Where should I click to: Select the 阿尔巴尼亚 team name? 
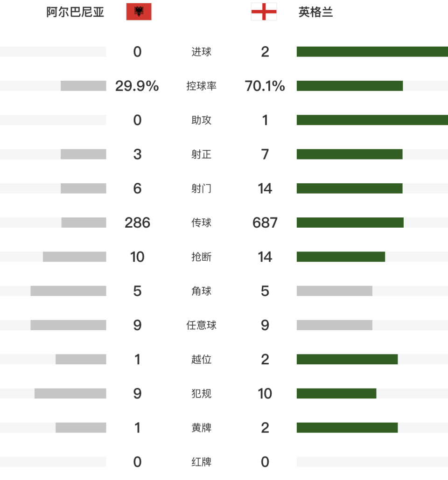point(75,12)
